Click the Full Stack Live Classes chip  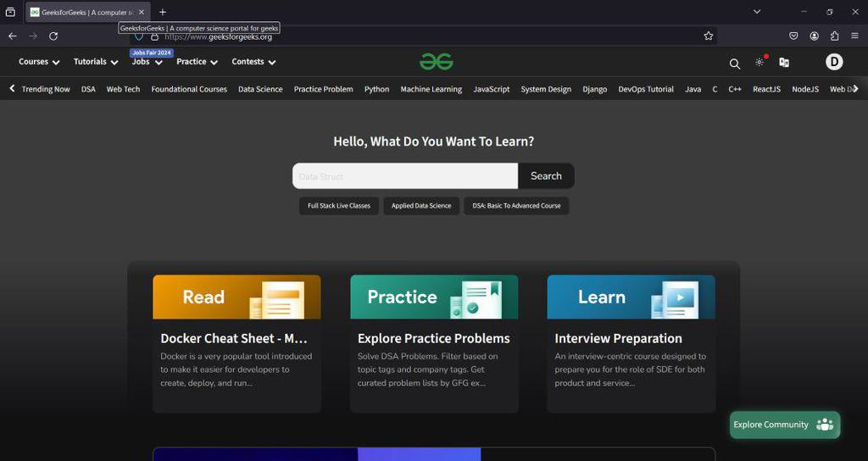point(339,206)
